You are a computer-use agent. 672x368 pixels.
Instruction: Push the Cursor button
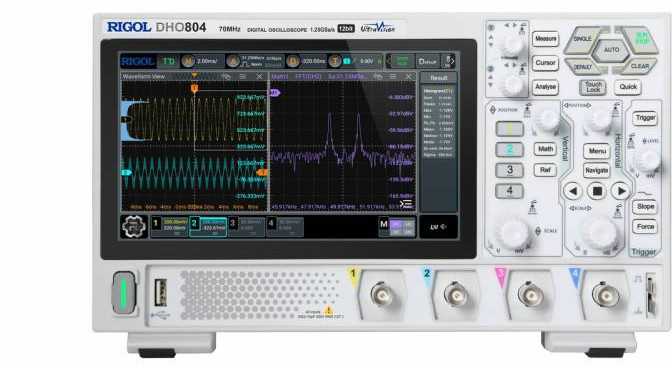pos(545,63)
